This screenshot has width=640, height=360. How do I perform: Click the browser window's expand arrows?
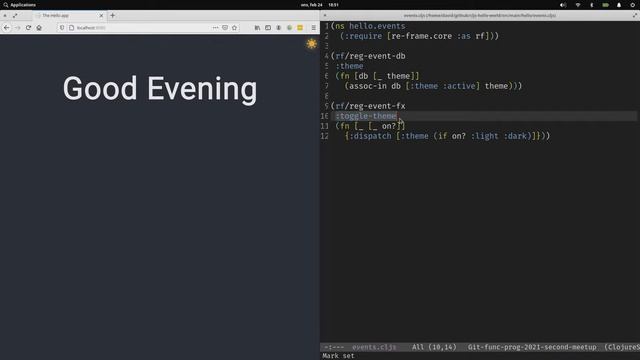pyautogui.click(x=15, y=16)
